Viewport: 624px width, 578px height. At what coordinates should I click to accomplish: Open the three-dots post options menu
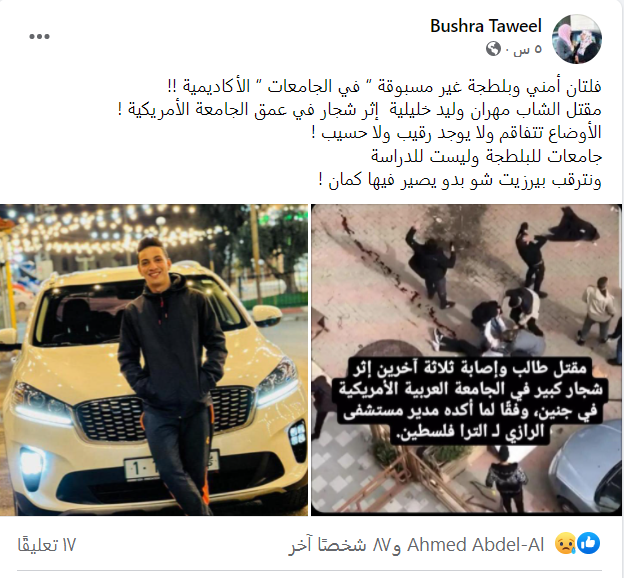click(39, 37)
